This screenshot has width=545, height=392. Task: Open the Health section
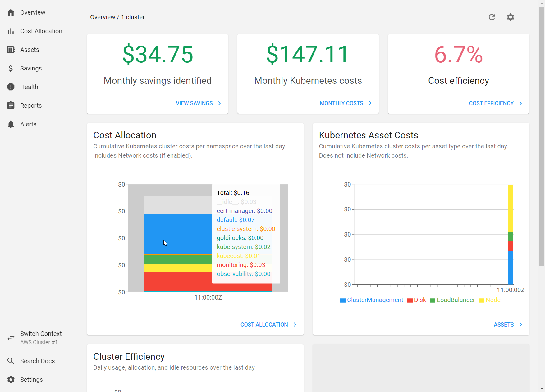click(x=29, y=87)
